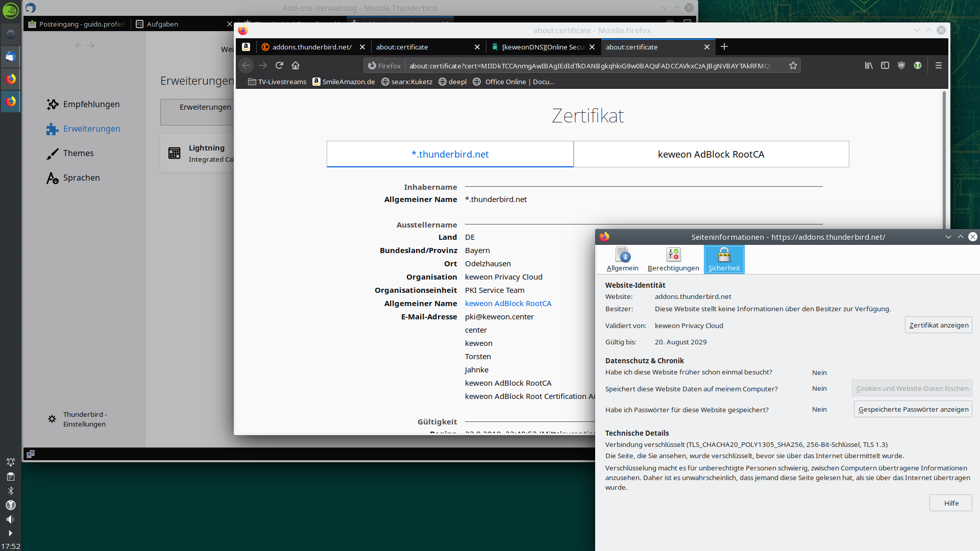980x551 pixels.
Task: Select the *.thunderbird.net certificate tab
Action: pos(450,154)
